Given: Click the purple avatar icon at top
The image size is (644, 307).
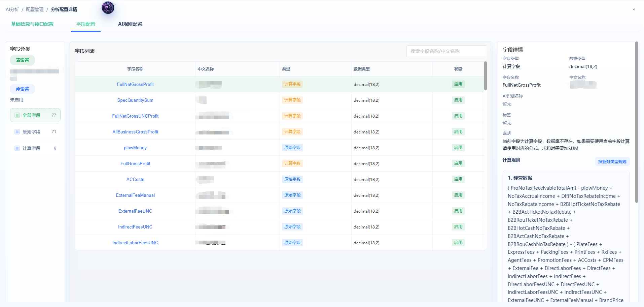Looking at the screenshot, I should pyautogui.click(x=108, y=7).
